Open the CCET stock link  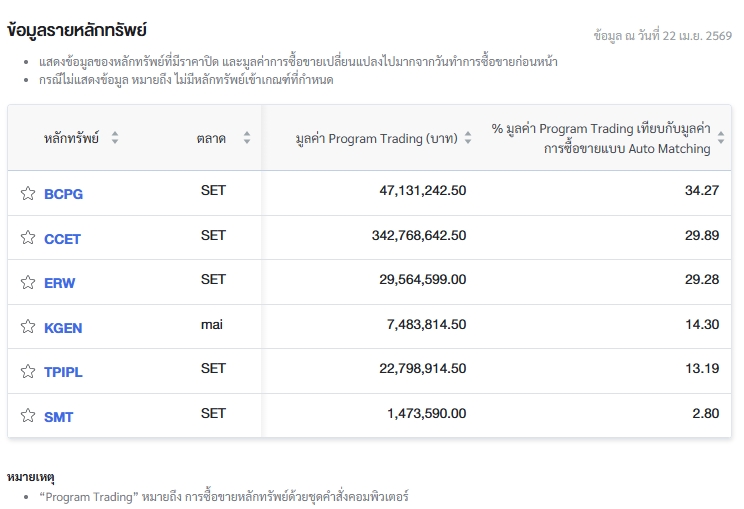pos(62,239)
